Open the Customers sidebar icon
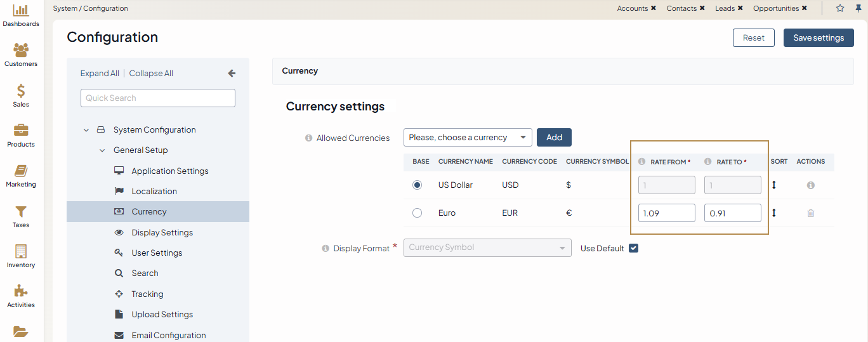Viewport: 868px width, 342px height. [x=21, y=50]
